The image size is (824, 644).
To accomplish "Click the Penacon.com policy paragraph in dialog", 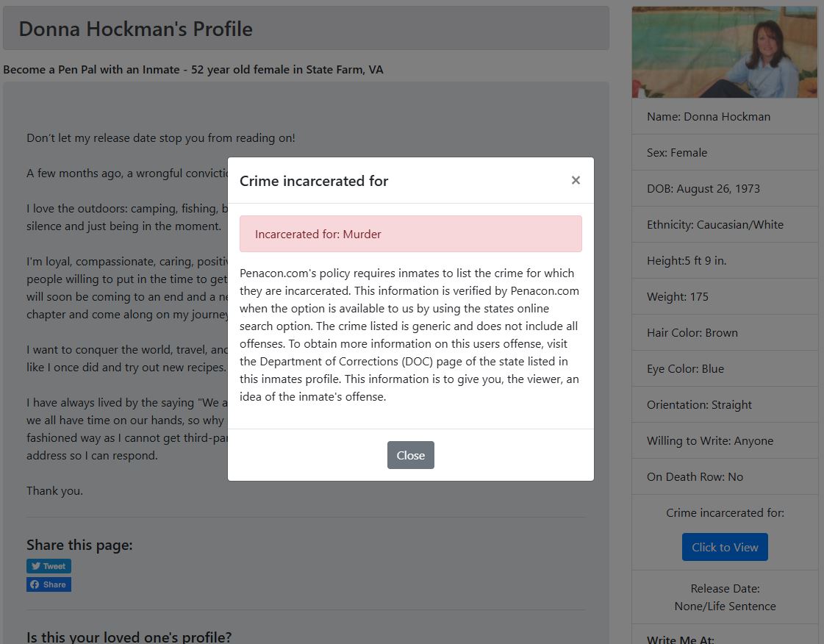I will (410, 335).
